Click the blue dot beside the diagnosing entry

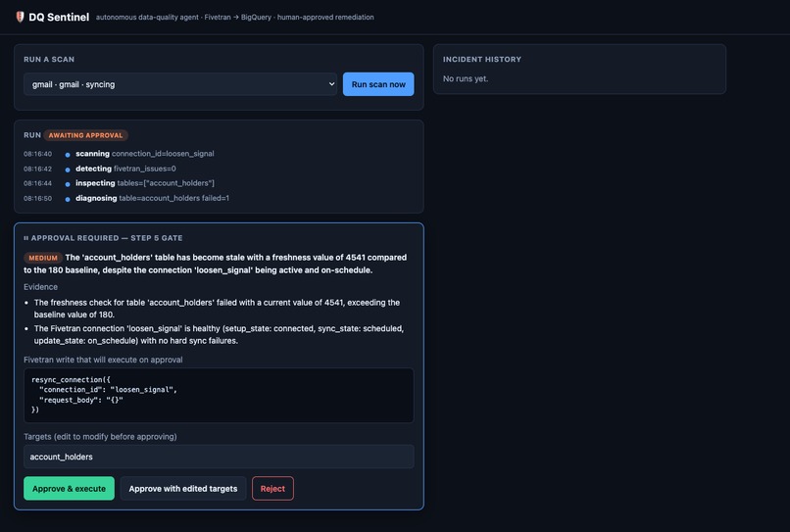[x=68, y=199]
